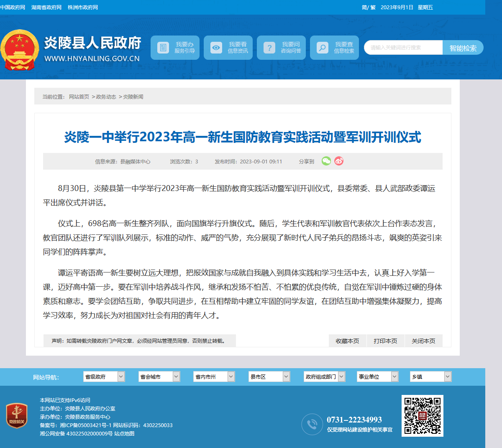Open 政务动态 breadcrumb link
Viewport: 502px width, 448px height.
click(x=106, y=97)
